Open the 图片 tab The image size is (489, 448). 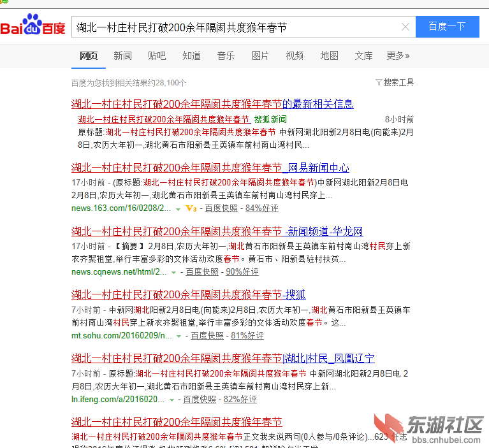(260, 55)
